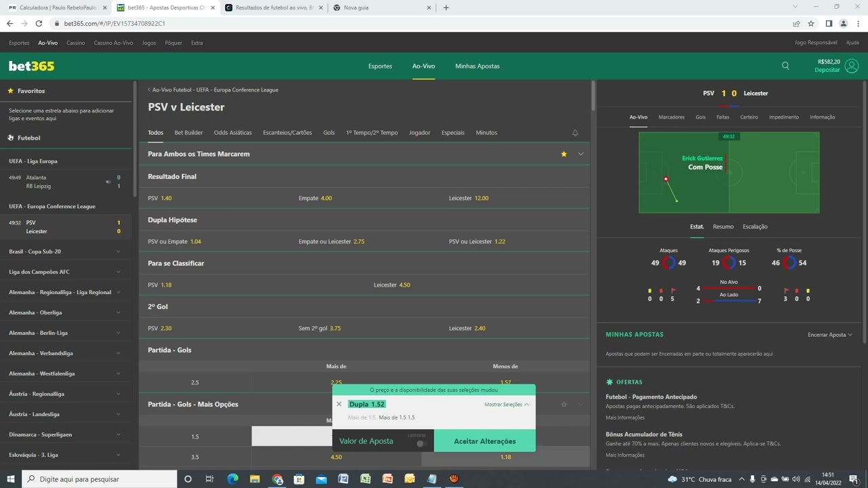The height and width of the screenshot is (488, 868).
Task: Click Jogo Responsável link
Action: pyautogui.click(x=816, y=43)
